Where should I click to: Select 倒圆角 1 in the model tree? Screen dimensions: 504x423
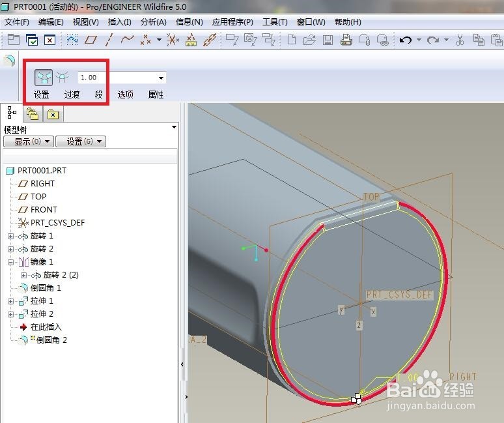(x=46, y=288)
